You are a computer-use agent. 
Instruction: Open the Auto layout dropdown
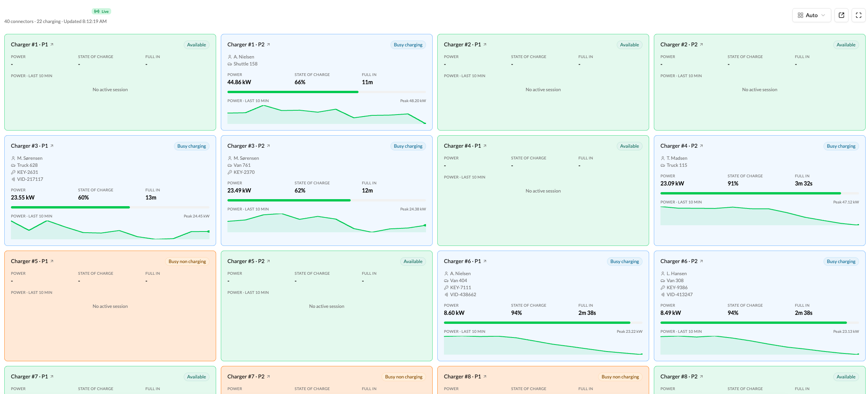tap(811, 15)
